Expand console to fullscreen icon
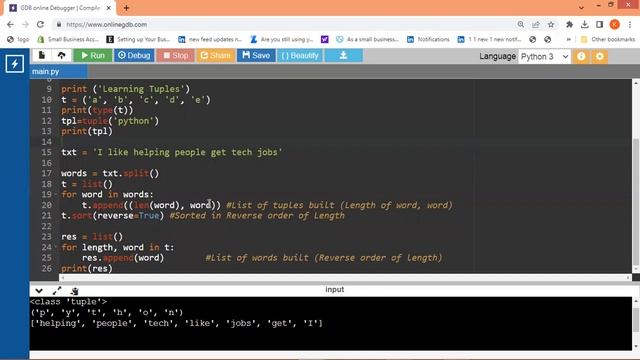This screenshot has width=640, height=360. pyautogui.click(x=57, y=291)
